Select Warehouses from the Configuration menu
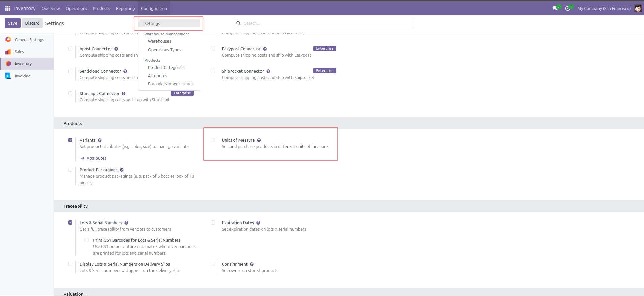The width and height of the screenshot is (644, 296). tap(159, 41)
